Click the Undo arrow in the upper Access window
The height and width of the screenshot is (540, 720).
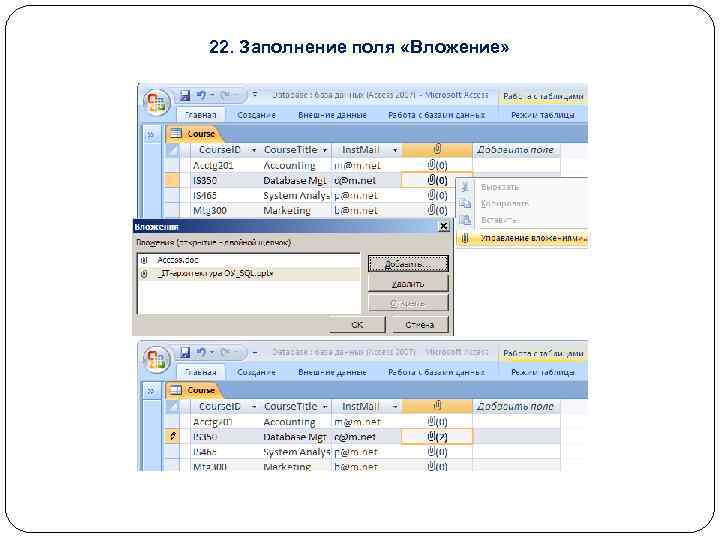[x=202, y=95]
